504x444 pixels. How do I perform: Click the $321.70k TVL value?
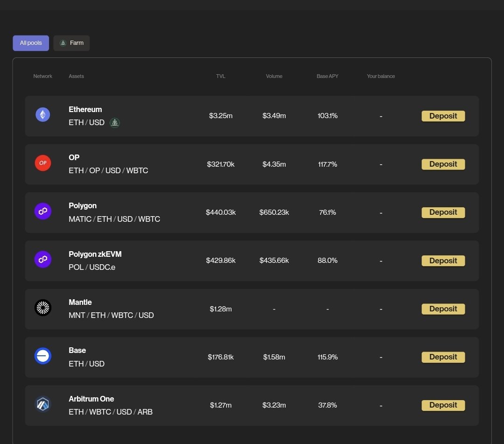coord(221,164)
